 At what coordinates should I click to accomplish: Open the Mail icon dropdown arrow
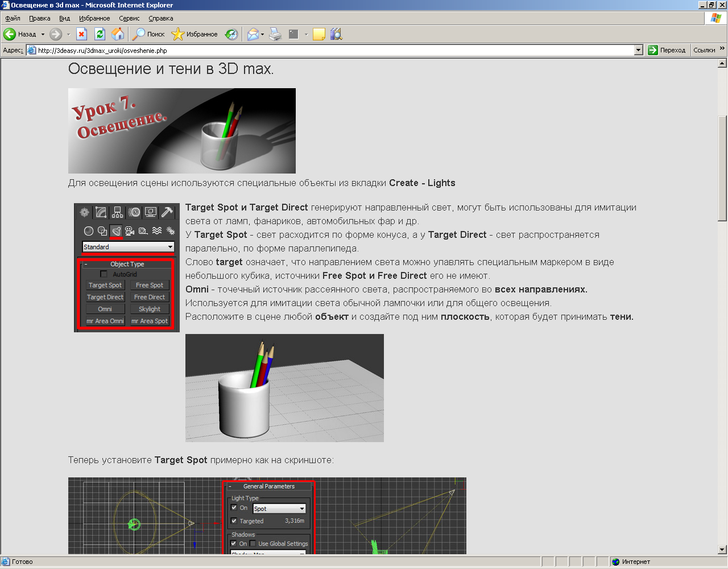262,34
